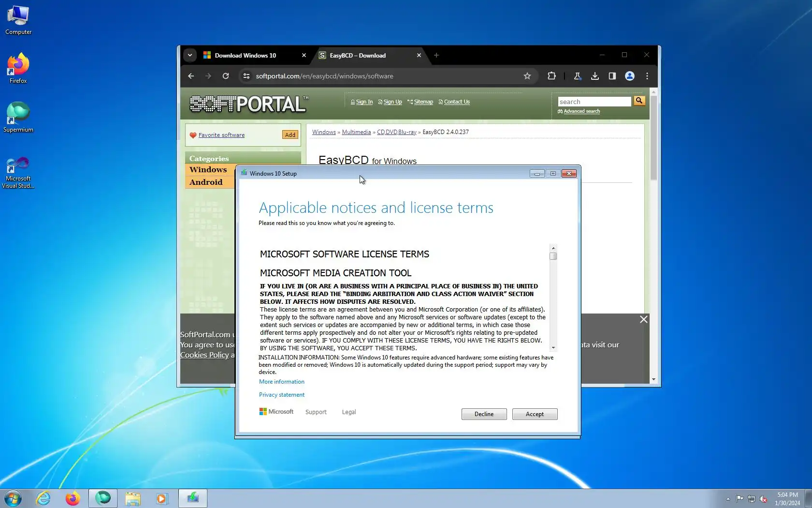Open the browser profile avatar

pyautogui.click(x=630, y=76)
